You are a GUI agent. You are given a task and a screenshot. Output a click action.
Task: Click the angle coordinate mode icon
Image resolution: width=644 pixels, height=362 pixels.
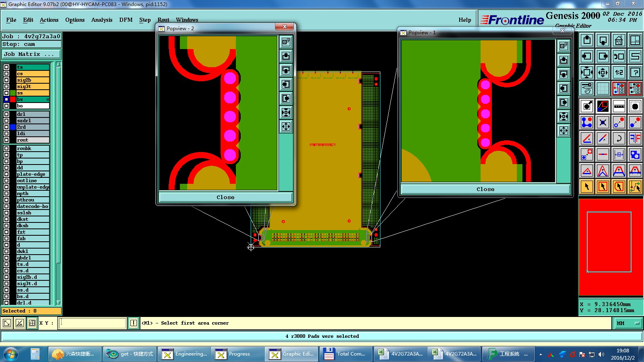coord(20,323)
